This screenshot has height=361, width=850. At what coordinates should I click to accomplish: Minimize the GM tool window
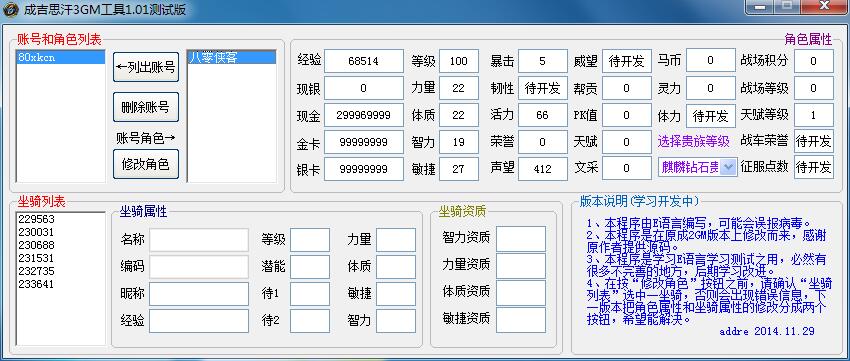pyautogui.click(x=759, y=7)
